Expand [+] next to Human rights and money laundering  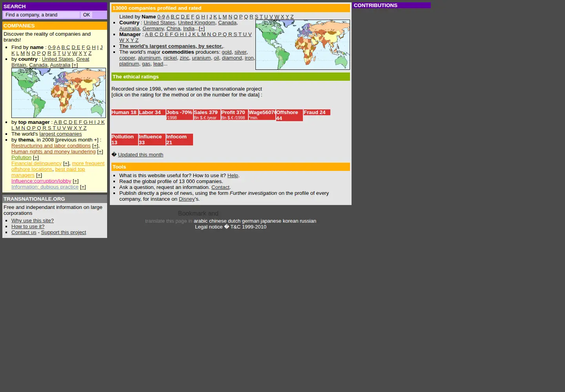(100, 152)
